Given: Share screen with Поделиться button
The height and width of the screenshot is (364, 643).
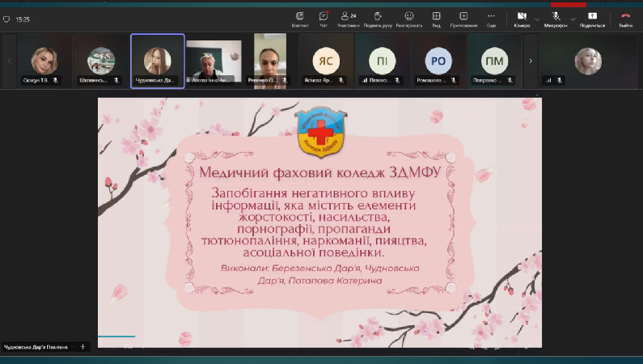Looking at the screenshot, I should point(592,19).
